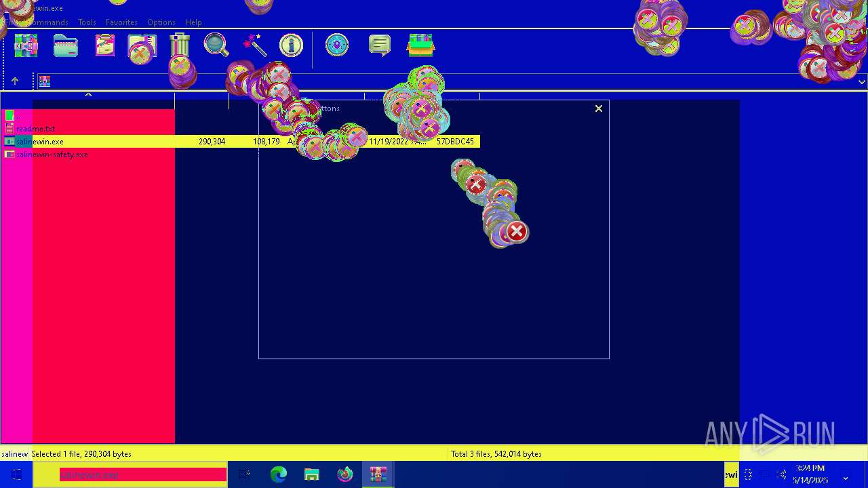Open Microsoft Edge from the taskbar
Viewport: 868px width, 488px height.
coord(278,474)
